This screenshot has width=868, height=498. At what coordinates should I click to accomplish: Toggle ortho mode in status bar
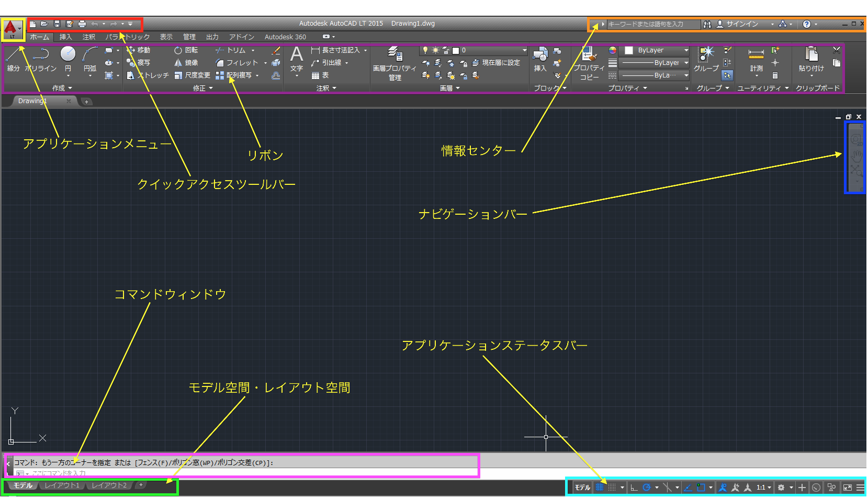(x=634, y=488)
